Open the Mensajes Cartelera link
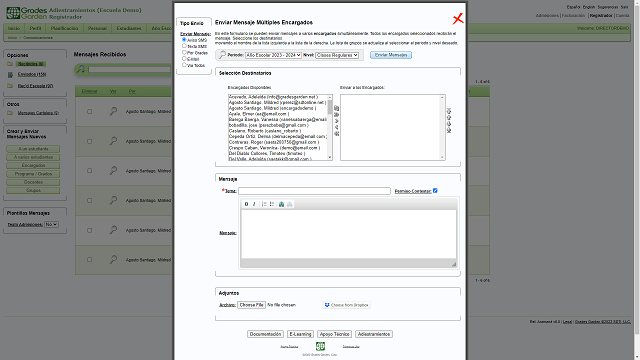Image resolution: width=640 pixels, height=360 pixels. click(38, 113)
